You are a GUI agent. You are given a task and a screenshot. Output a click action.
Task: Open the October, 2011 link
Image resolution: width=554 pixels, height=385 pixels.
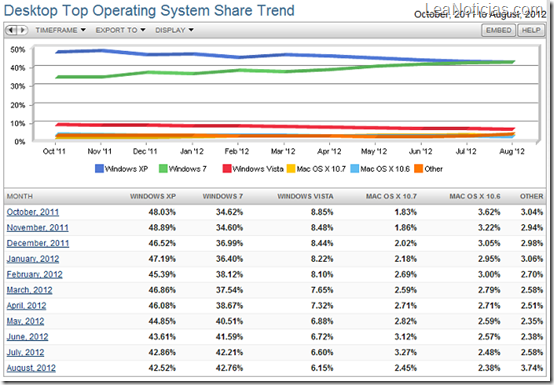coord(33,212)
